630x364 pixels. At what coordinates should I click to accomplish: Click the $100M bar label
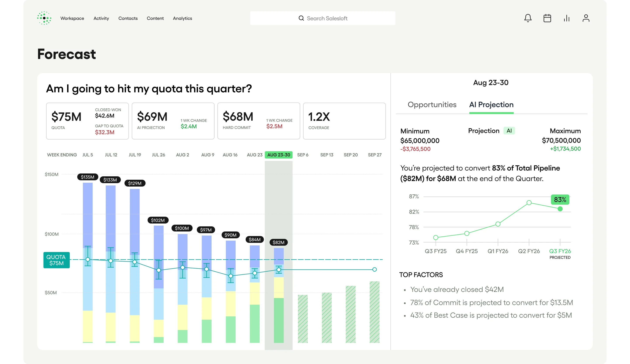[182, 228]
